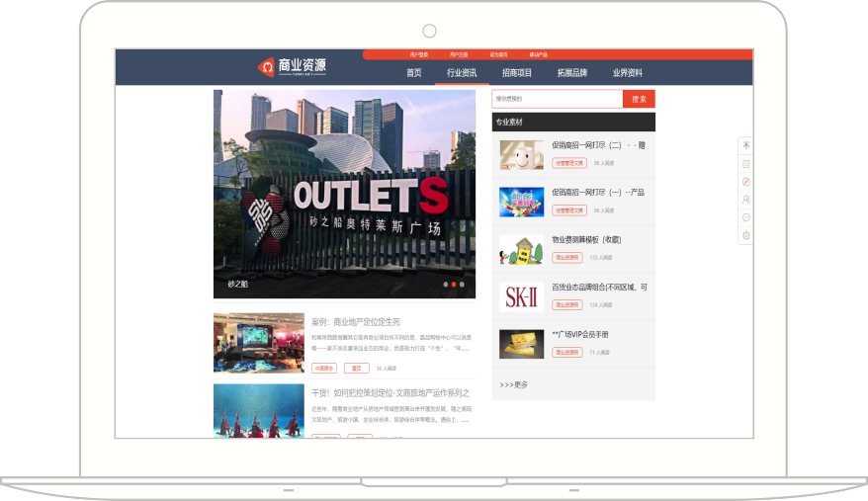The width and height of the screenshot is (868, 501).
Task: Open the smiley mug thumbnail
Action: 521,154
